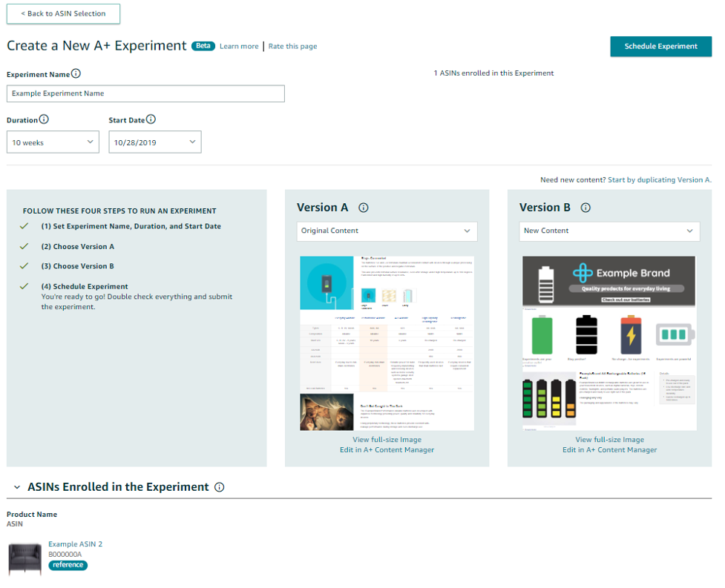Click step (4) Schedule Experiment
Image resolution: width=725 pixels, height=588 pixels.
[x=85, y=286]
